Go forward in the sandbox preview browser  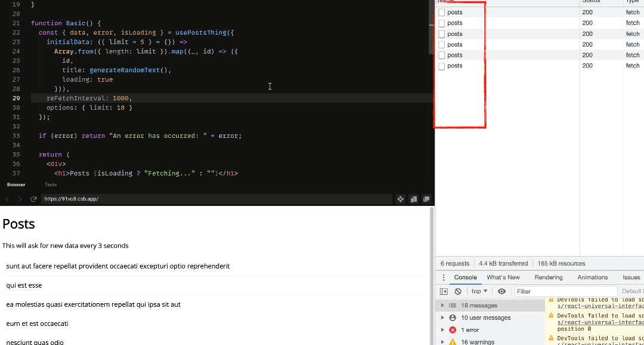pyautogui.click(x=20, y=199)
